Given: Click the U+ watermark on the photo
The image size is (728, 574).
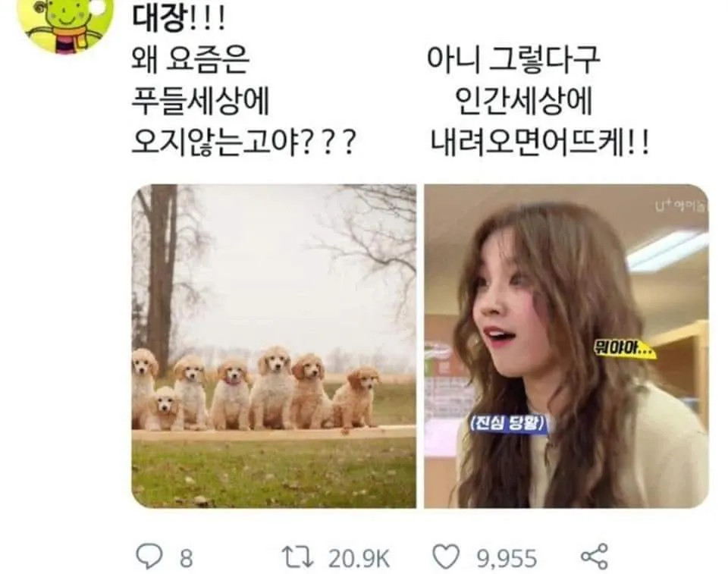Looking at the screenshot, I should tap(681, 206).
